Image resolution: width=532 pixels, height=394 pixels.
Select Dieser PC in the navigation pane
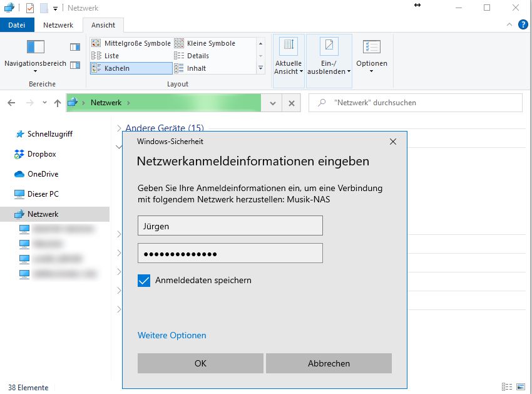tap(43, 194)
